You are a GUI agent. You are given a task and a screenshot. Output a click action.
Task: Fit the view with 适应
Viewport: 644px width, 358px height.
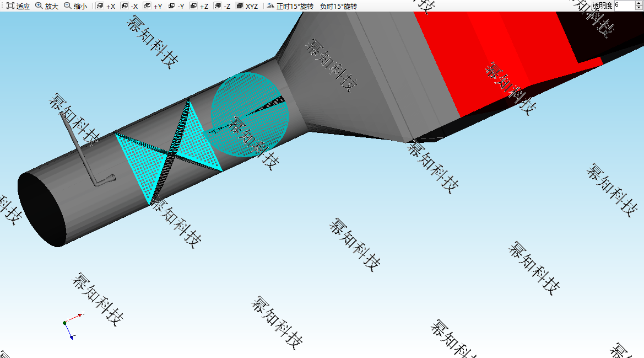pos(19,6)
